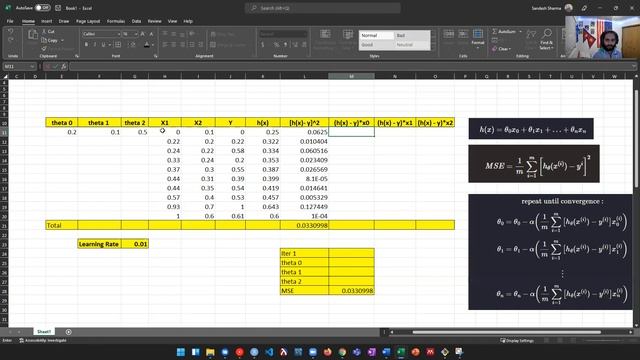Click the Orientation text angle icon
This screenshot has height=360, width=640.
coord(192,34)
